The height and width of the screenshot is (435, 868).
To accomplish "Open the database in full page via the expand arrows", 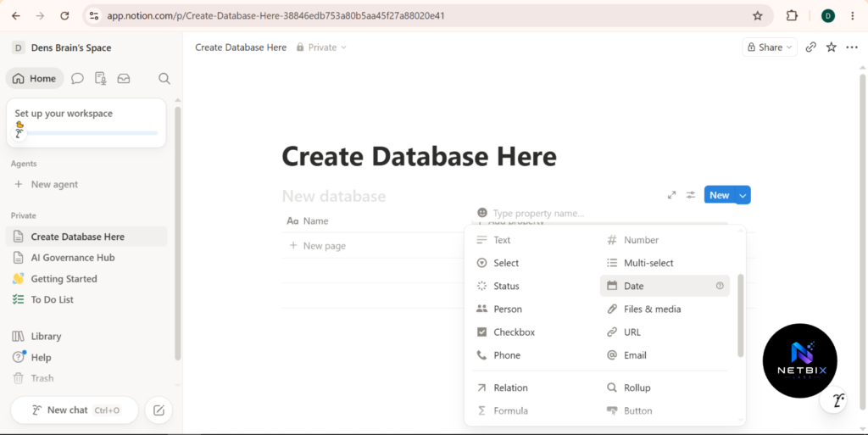I will click(671, 195).
